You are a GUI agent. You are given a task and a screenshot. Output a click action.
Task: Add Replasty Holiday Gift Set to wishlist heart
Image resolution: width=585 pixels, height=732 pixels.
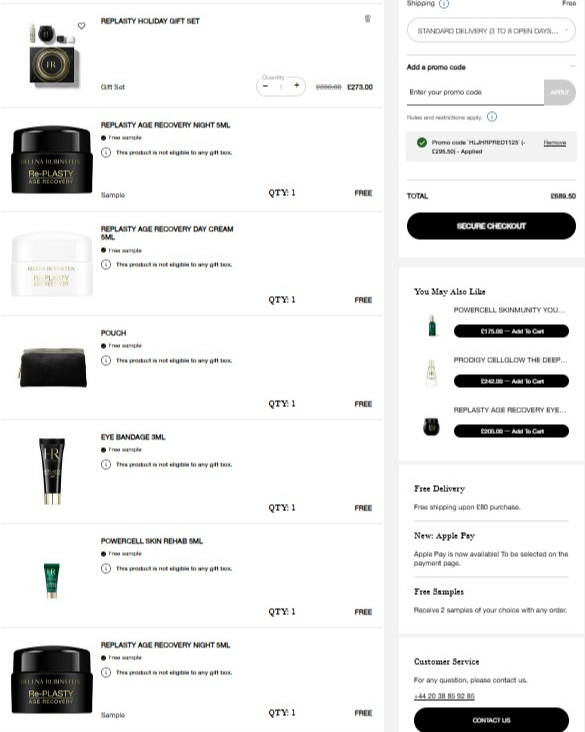(x=81, y=26)
